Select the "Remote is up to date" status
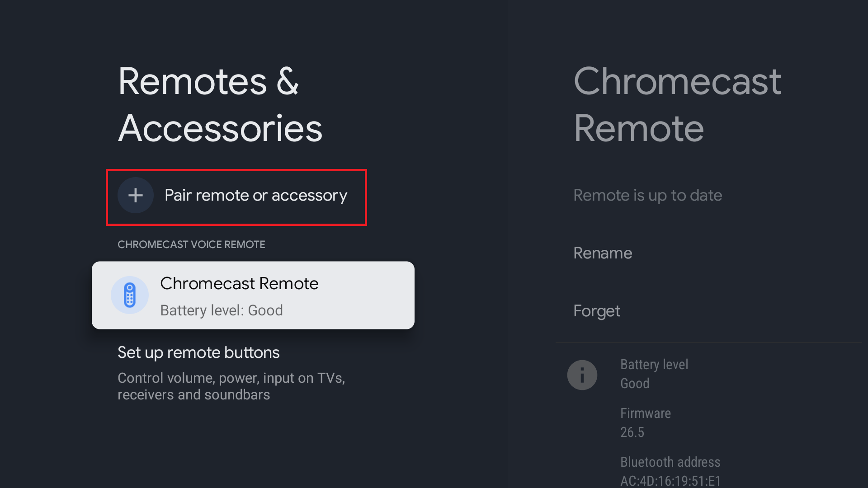This screenshot has width=868, height=488. pyautogui.click(x=648, y=195)
